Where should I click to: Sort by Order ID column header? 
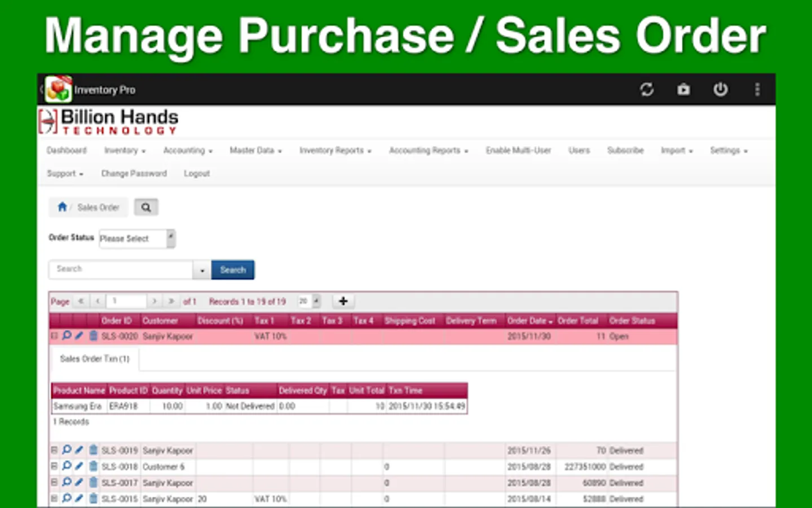tap(117, 321)
